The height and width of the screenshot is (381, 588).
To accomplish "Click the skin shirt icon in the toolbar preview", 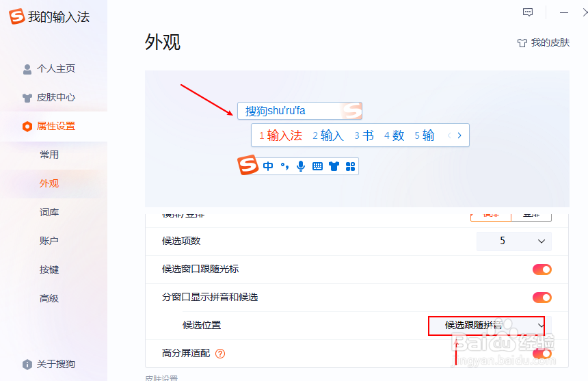I will click(x=334, y=166).
